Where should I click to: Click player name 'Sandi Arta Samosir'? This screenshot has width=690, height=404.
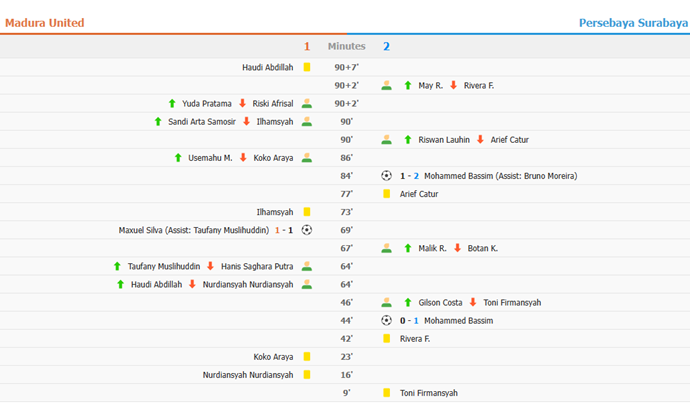[202, 121]
